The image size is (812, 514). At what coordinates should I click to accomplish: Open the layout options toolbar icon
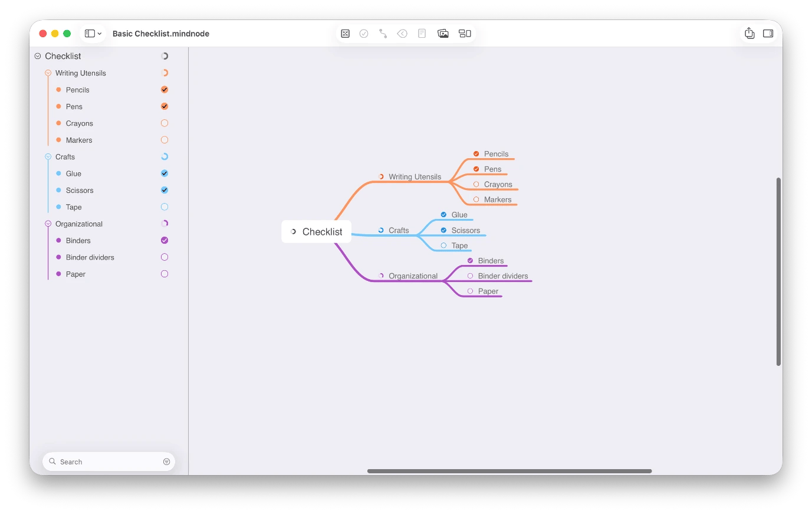tap(465, 34)
